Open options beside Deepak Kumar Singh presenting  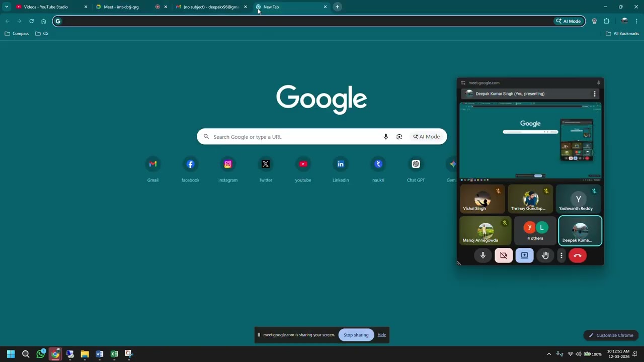point(595,94)
